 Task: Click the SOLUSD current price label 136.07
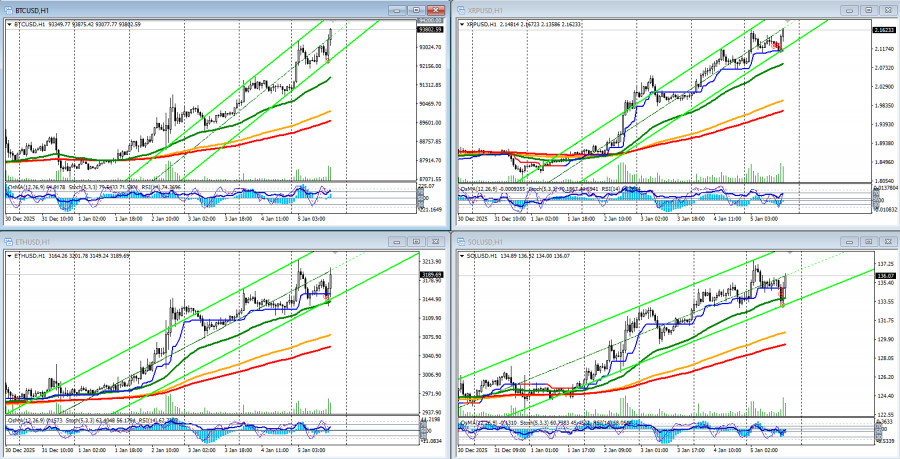(883, 276)
